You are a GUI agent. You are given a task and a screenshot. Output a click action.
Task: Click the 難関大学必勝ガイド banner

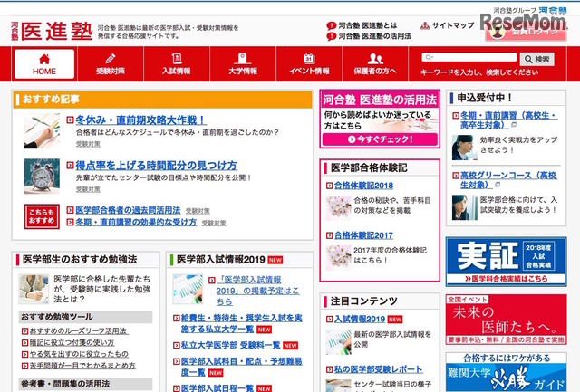(506, 372)
